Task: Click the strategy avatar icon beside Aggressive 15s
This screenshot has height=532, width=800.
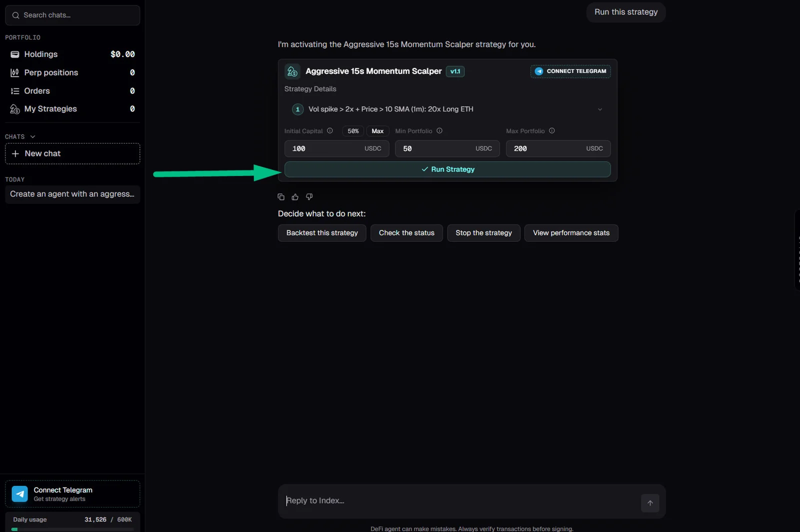Action: coord(292,71)
